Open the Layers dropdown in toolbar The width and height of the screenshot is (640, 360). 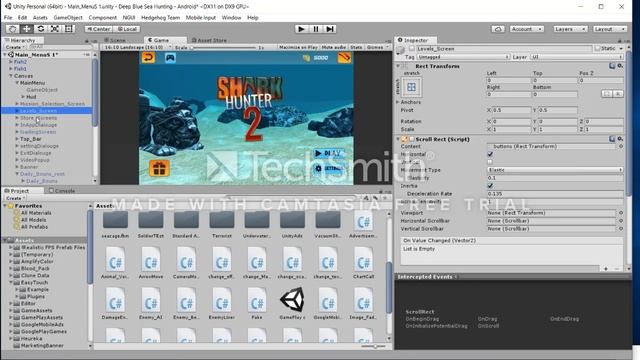[570, 29]
